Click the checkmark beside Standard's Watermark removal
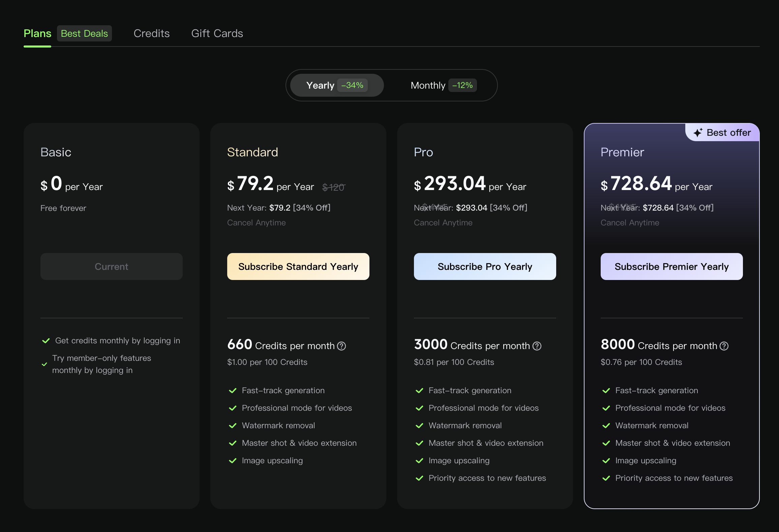The height and width of the screenshot is (532, 779). pyautogui.click(x=233, y=425)
